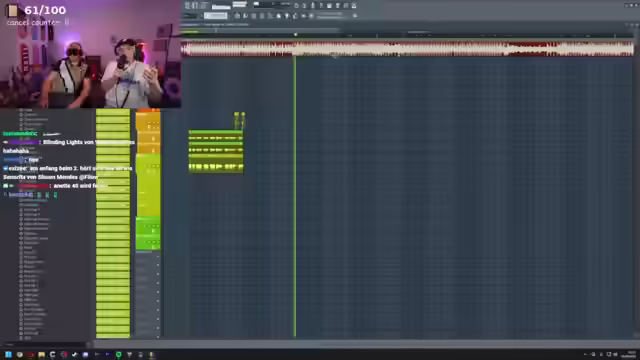The image size is (640, 360).
Task: Open the pattern selector field in FL Studio's toolbar
Action: pos(216,16)
